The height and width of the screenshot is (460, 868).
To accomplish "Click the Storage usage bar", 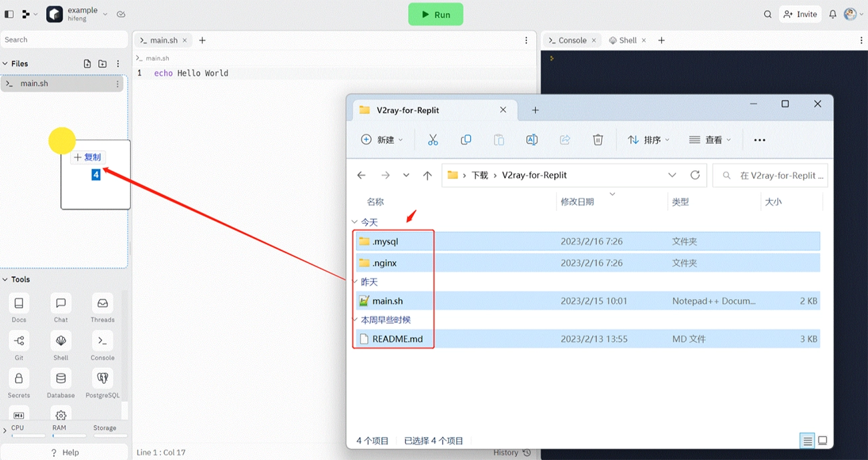I will (110, 436).
